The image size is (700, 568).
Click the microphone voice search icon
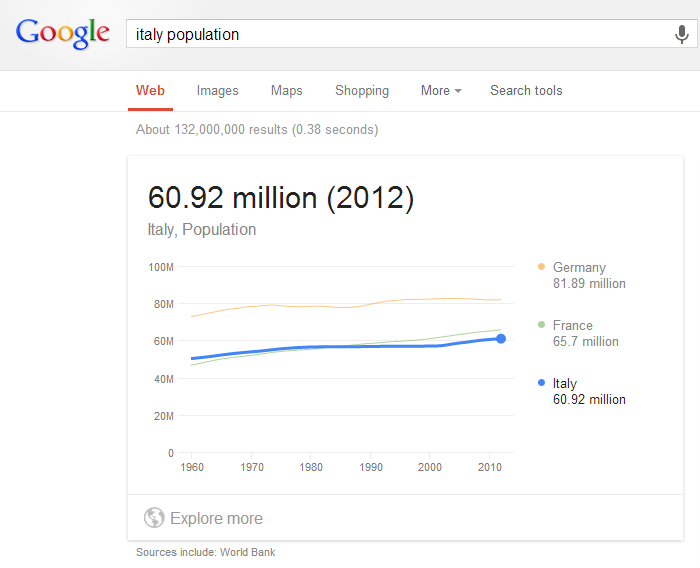coord(682,35)
